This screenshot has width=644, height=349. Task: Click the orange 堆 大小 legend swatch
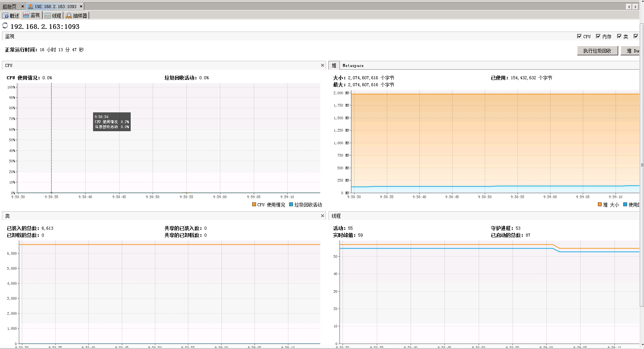600,205
